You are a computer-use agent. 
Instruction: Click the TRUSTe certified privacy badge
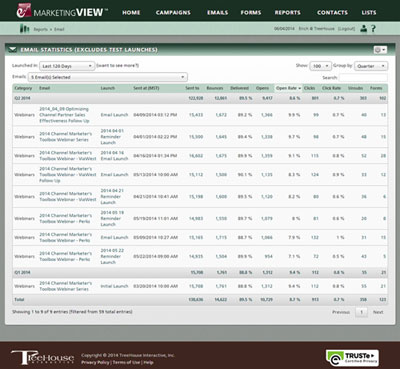(352, 358)
